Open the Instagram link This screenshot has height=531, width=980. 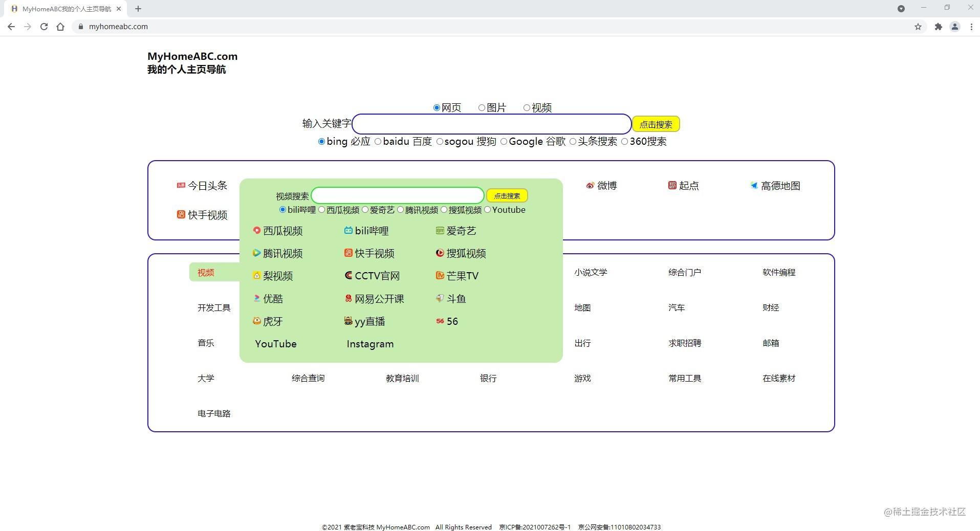point(370,344)
